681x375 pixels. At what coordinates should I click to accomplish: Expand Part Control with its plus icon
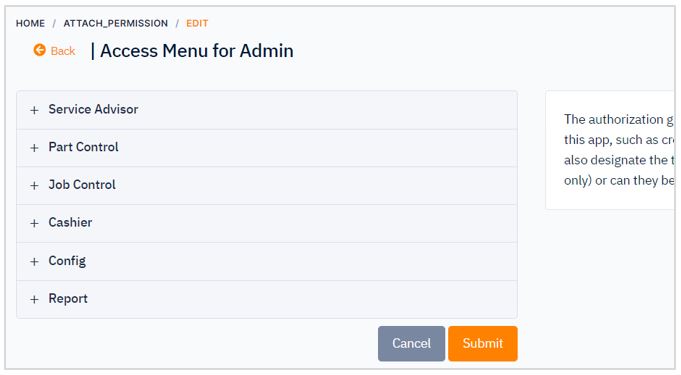coord(34,148)
